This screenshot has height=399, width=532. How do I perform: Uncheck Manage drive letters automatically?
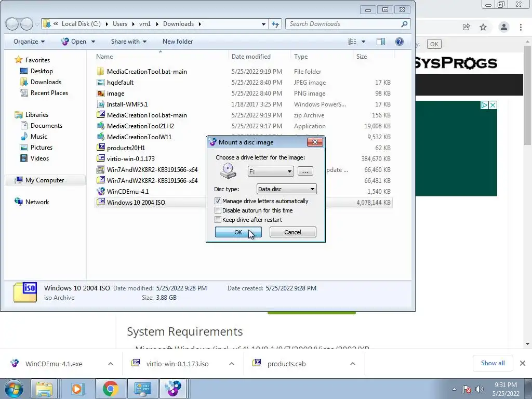[x=218, y=201]
